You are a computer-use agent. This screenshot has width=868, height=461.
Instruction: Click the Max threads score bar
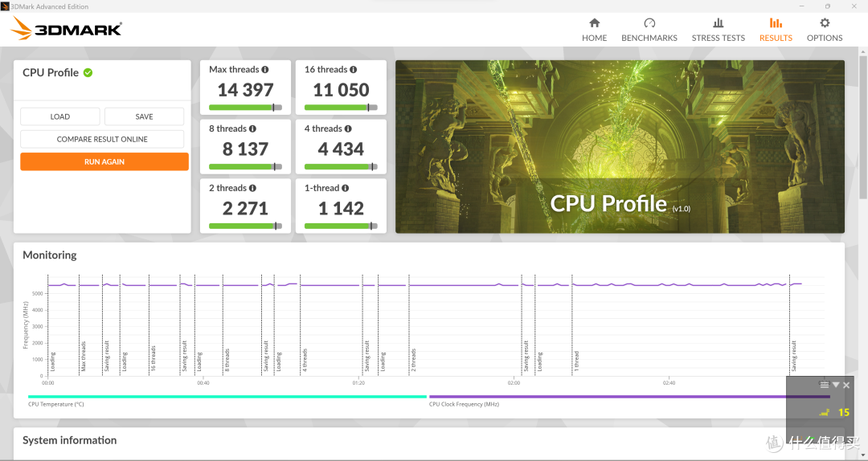[x=245, y=108]
